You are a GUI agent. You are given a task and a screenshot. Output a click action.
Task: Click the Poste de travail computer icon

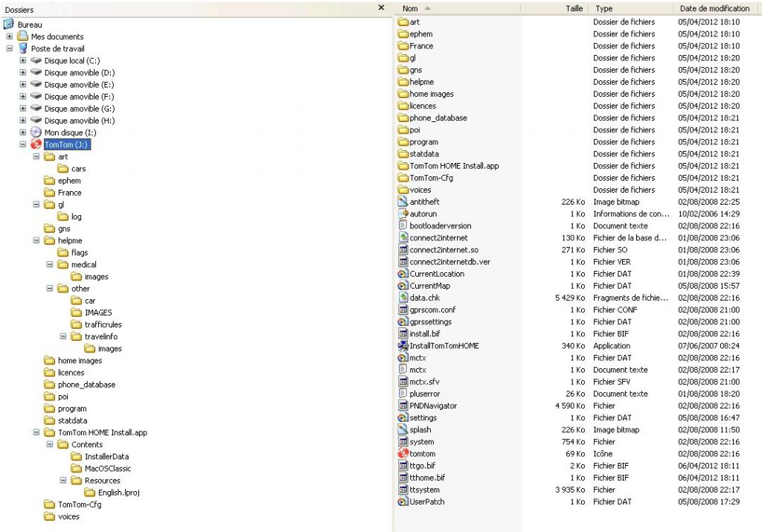click(22, 48)
